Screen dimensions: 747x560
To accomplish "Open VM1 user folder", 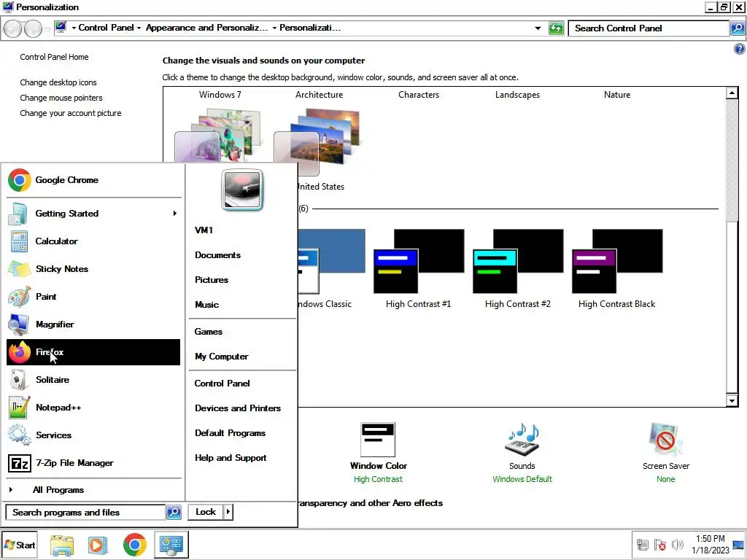I will click(204, 230).
